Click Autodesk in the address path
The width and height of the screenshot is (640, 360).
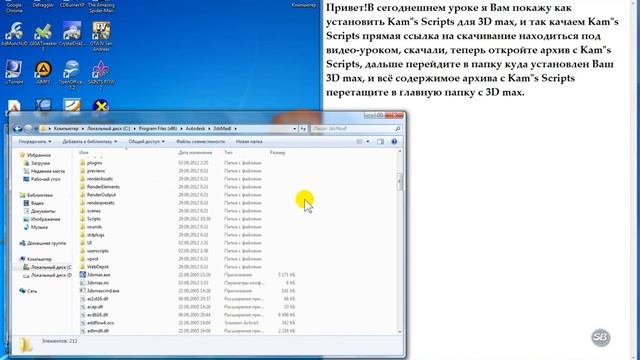(196, 129)
